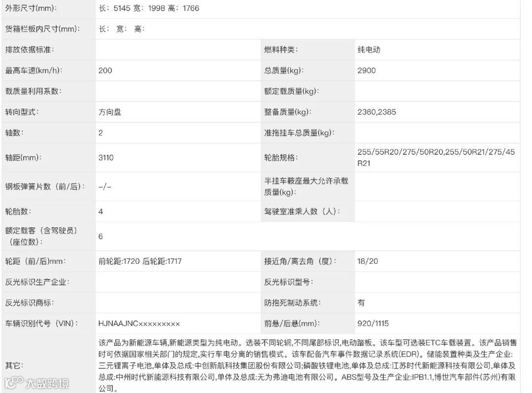
Task: Click the 防抱死制动系统 label
Action: pos(293,303)
